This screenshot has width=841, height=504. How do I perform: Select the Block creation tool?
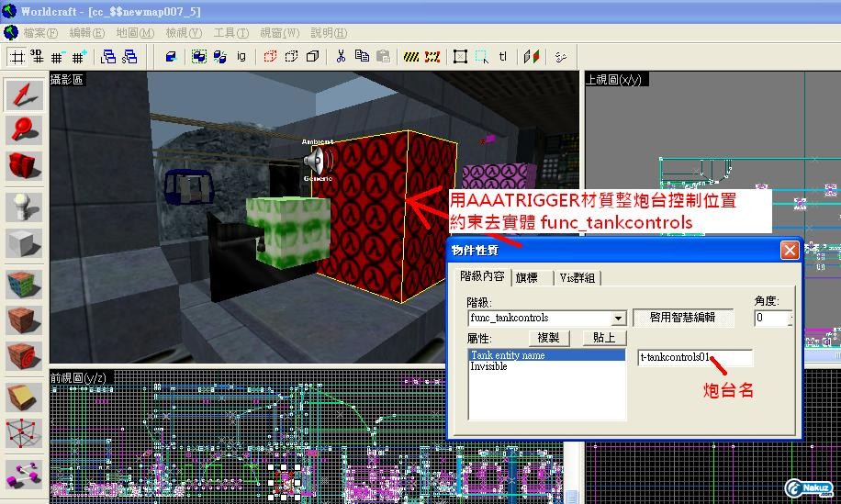24,244
